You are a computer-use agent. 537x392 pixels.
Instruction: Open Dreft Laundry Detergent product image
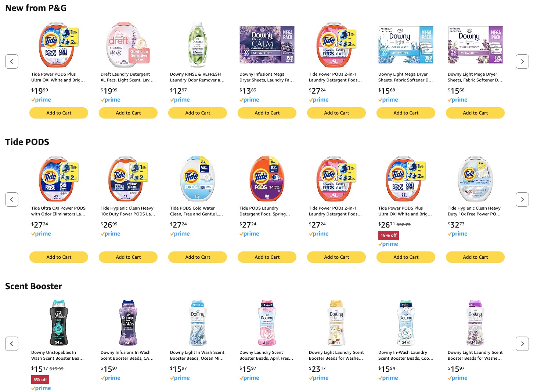(128, 45)
